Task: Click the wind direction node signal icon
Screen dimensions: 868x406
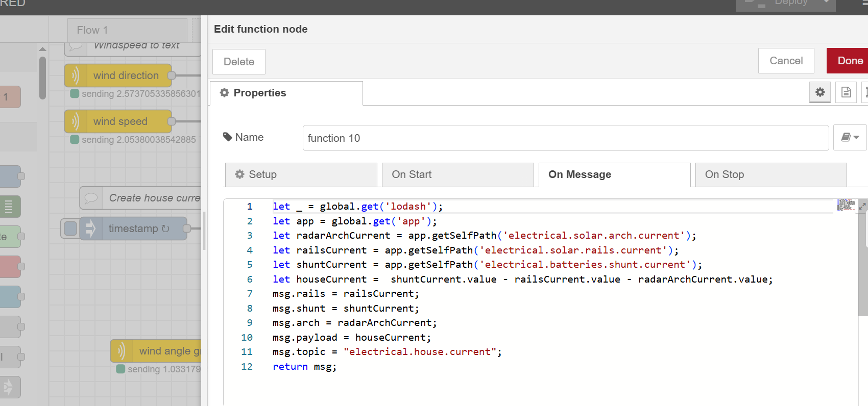Action: 76,75
